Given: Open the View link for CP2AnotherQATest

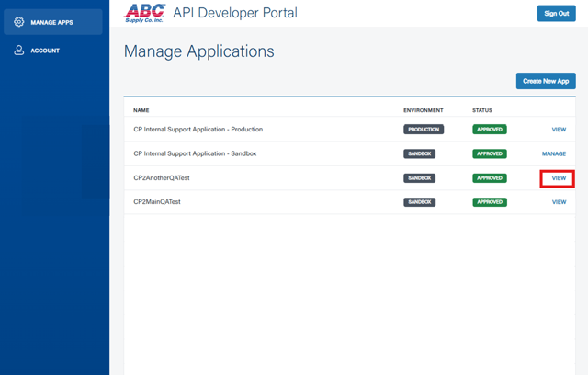Looking at the screenshot, I should pyautogui.click(x=559, y=178).
